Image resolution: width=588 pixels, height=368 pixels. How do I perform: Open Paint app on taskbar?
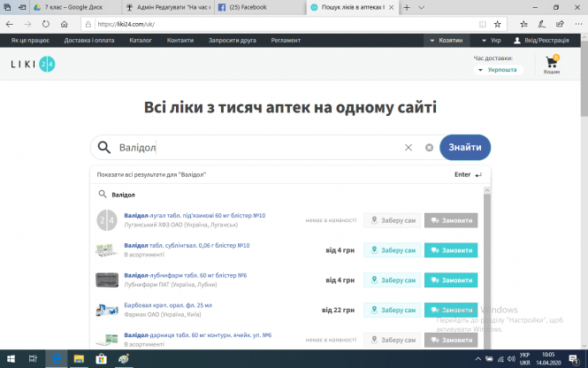tap(124, 359)
